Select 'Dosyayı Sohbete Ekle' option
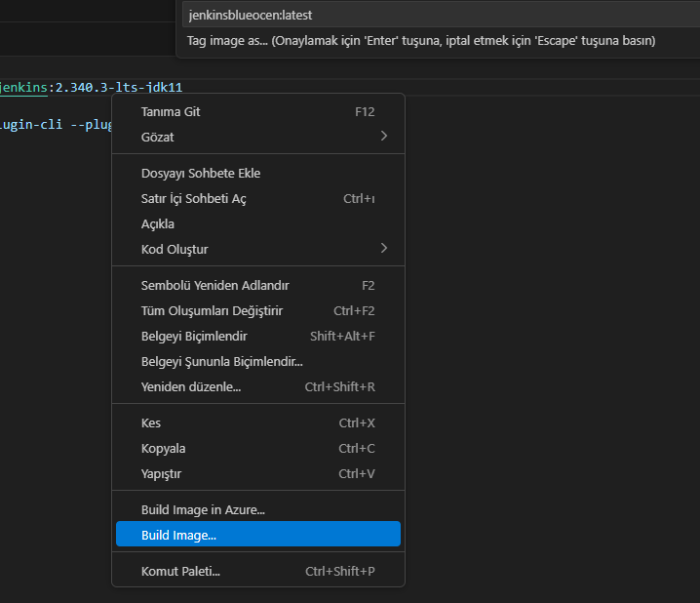The image size is (700, 603). click(x=201, y=174)
